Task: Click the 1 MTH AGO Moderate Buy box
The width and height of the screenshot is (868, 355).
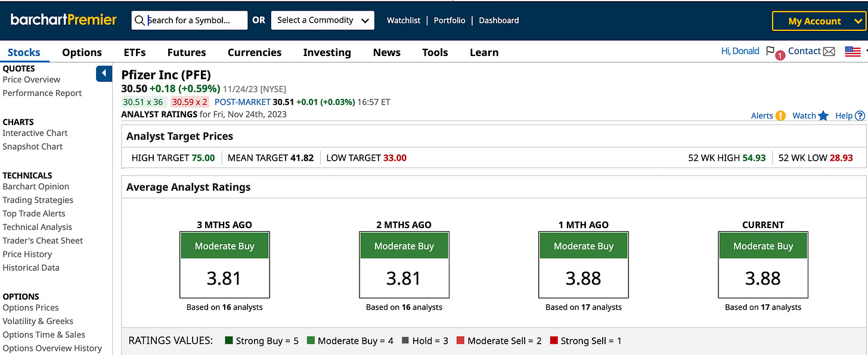Action: pyautogui.click(x=583, y=264)
